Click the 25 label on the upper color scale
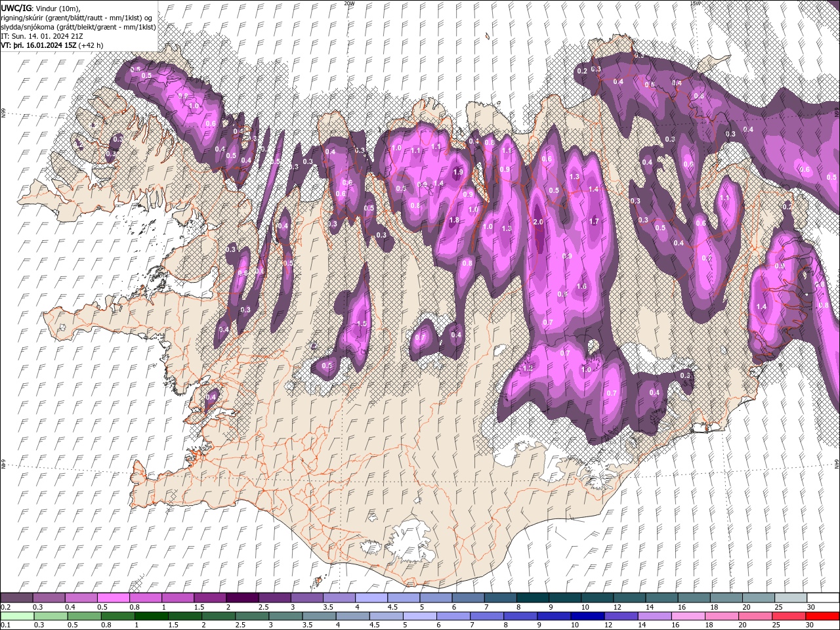 [778, 607]
